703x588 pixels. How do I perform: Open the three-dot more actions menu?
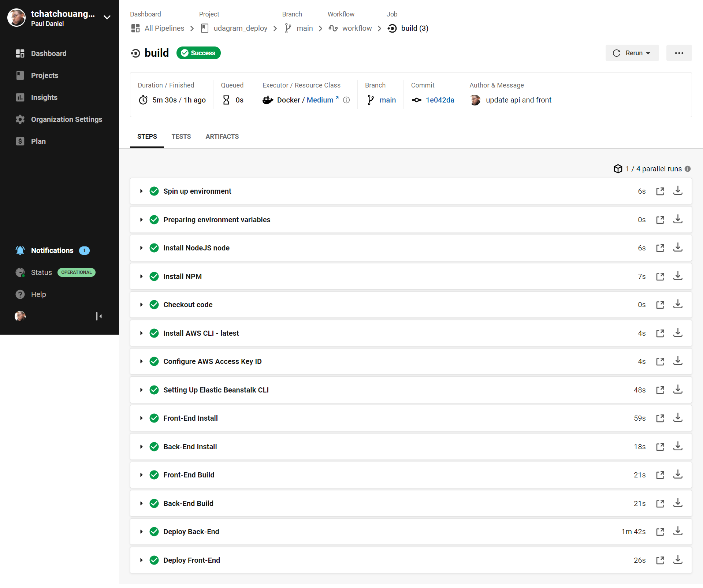pos(679,53)
